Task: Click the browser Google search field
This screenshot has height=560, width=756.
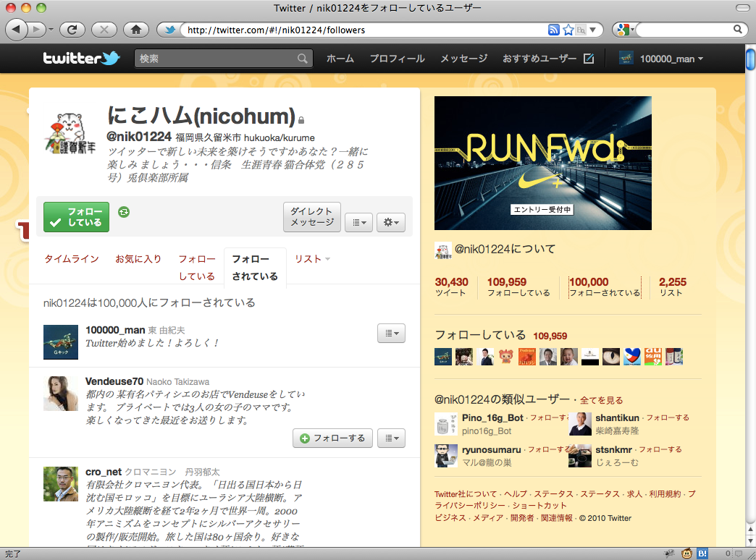Action: 684,30
